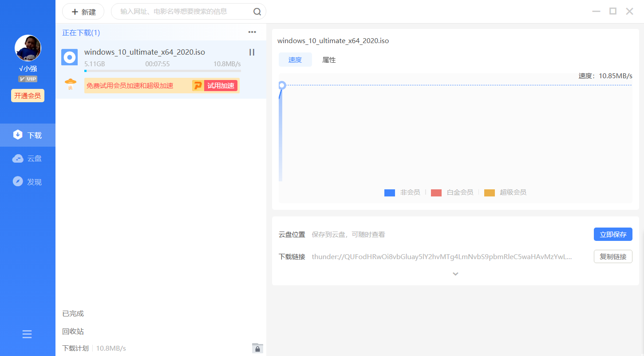Expand details with the down chevron

[x=455, y=274]
